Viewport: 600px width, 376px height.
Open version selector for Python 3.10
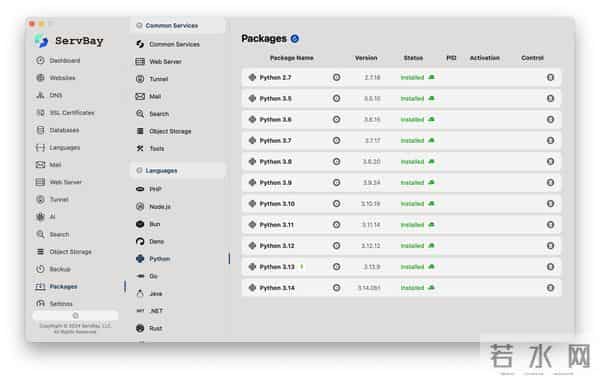(336, 203)
